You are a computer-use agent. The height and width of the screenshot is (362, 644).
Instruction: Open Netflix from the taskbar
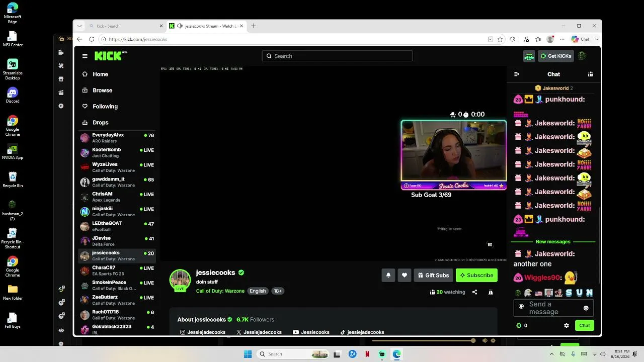[367, 354]
